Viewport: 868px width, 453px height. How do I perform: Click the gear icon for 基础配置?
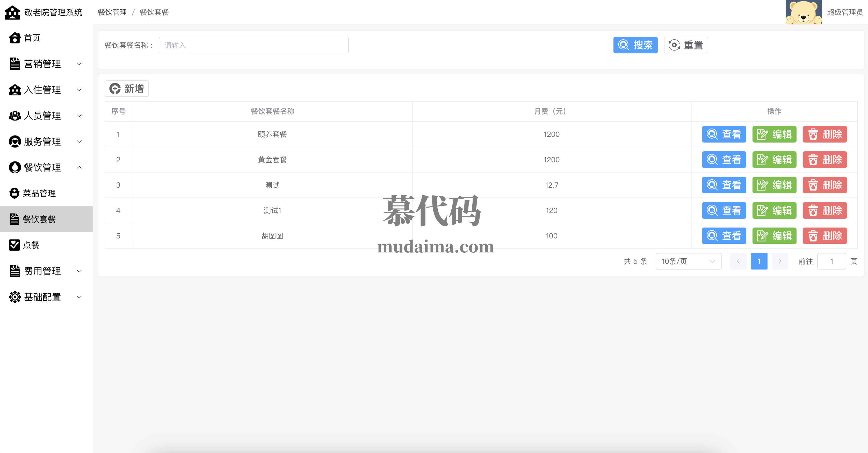15,297
